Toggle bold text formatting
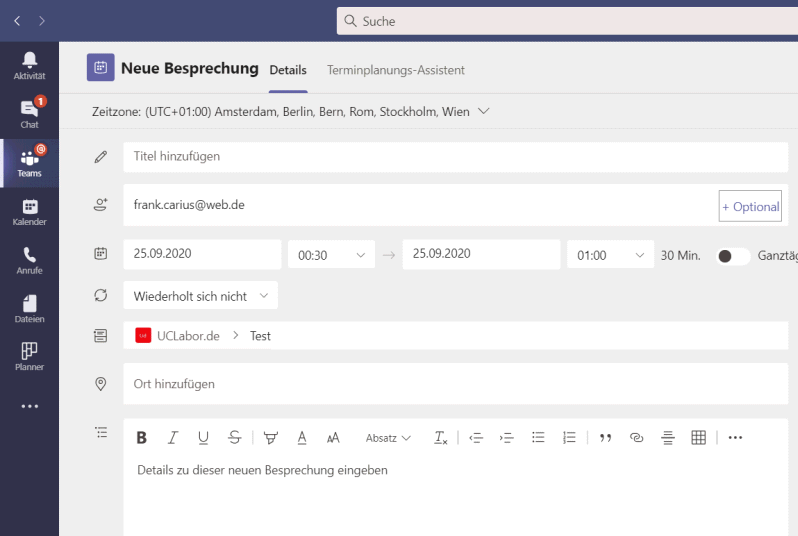 point(142,438)
